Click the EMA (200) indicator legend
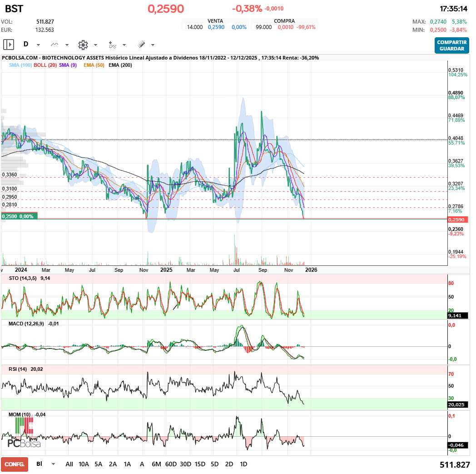The width and height of the screenshot is (476, 474). coord(120,65)
